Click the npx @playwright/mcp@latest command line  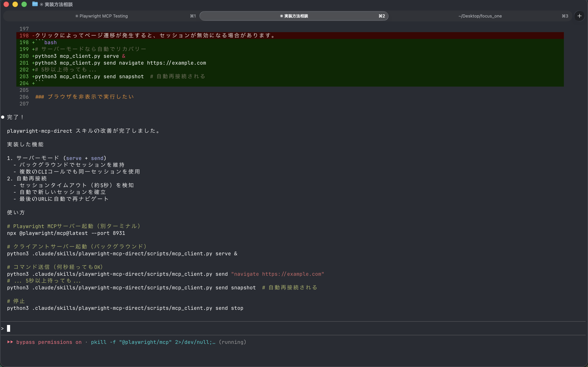click(x=66, y=233)
